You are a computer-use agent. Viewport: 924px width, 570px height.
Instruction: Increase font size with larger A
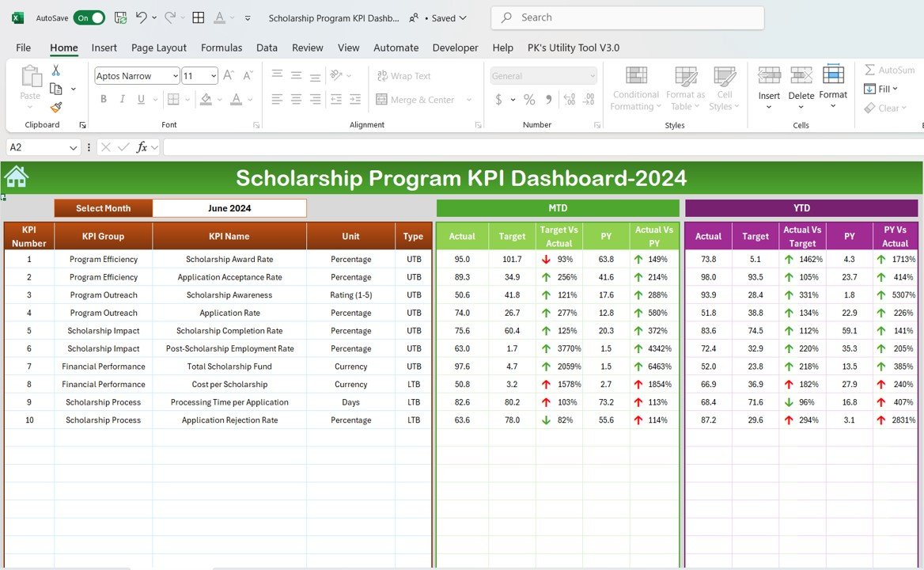pos(229,75)
